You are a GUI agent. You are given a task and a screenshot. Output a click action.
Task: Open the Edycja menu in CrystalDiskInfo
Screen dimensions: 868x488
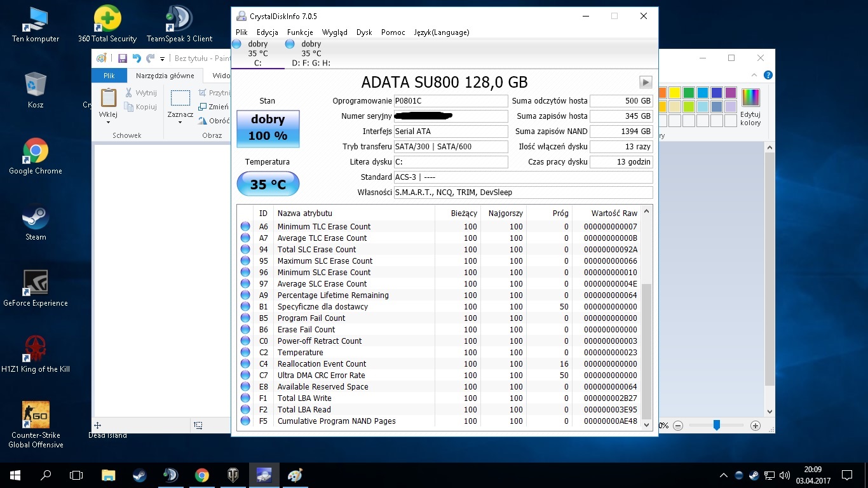tap(268, 32)
